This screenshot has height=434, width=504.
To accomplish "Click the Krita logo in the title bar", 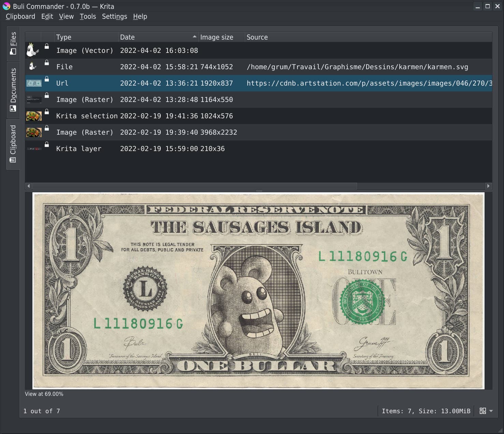I will (x=6, y=6).
